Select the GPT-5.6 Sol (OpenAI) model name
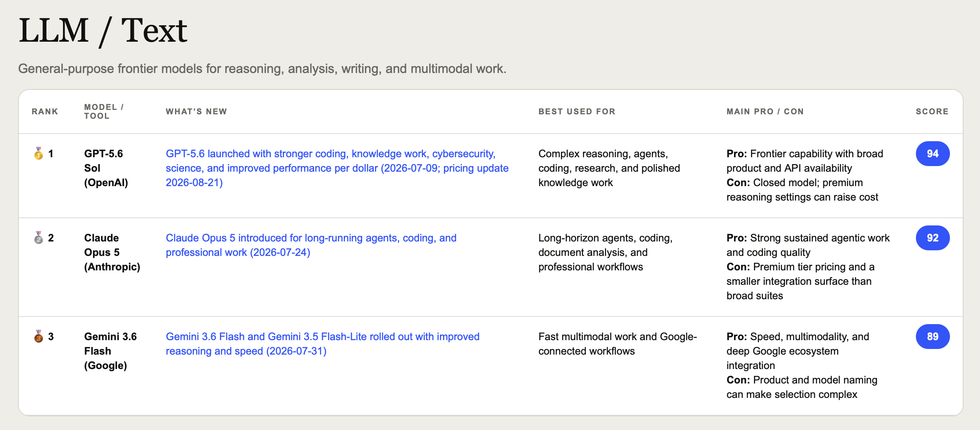This screenshot has height=430, width=980. click(x=106, y=168)
